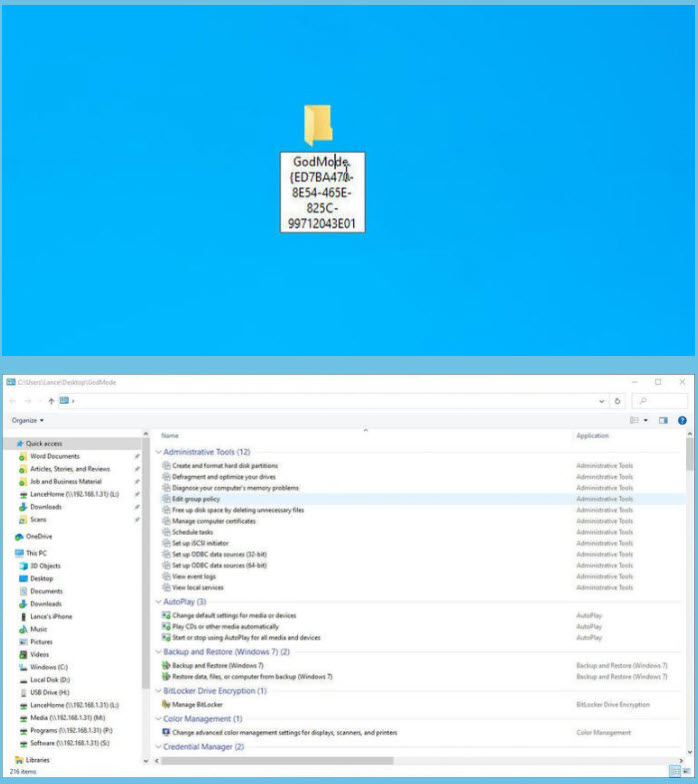Image resolution: width=698 pixels, height=784 pixels.
Task: Select Scans in Quick access
Action: tap(38, 520)
